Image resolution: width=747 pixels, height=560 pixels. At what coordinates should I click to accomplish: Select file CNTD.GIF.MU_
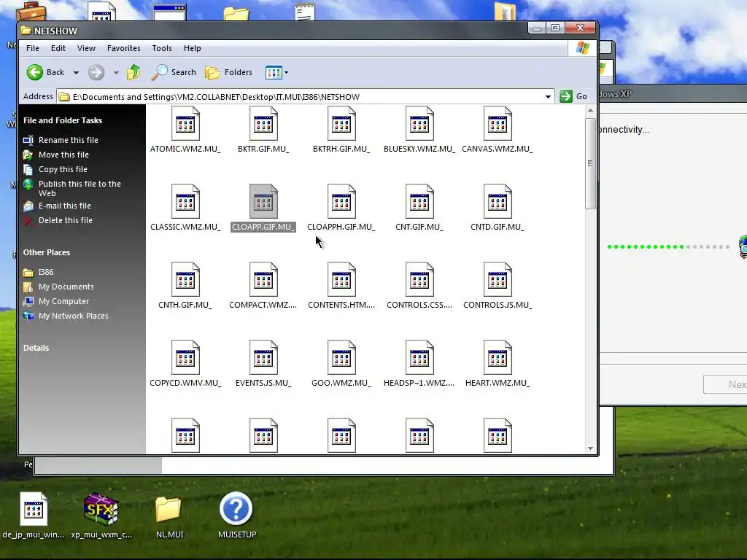click(x=498, y=208)
